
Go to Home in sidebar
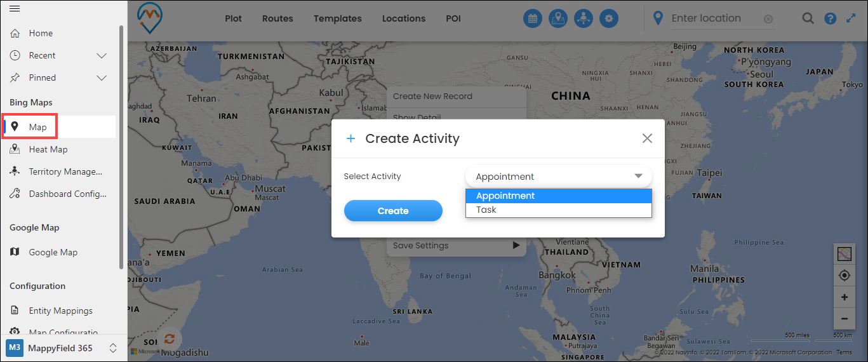tap(41, 33)
